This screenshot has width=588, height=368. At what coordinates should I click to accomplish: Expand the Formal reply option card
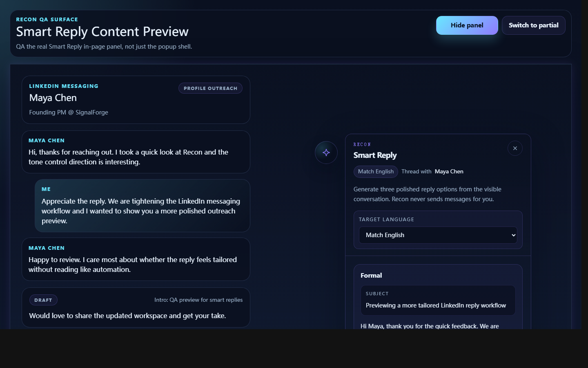point(371,275)
